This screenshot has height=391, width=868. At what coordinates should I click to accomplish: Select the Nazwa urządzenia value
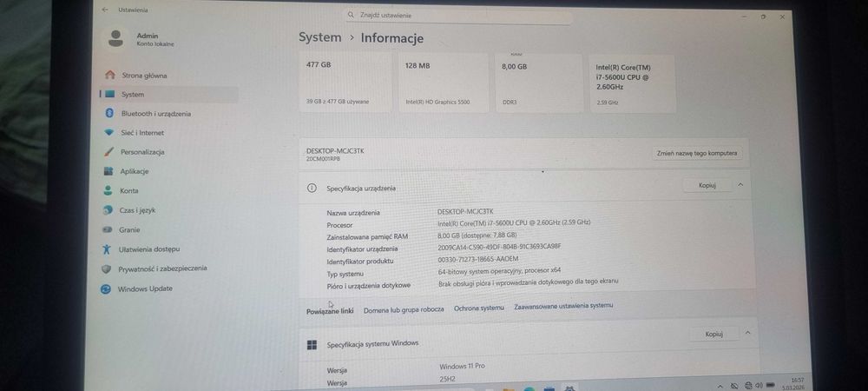pos(465,211)
